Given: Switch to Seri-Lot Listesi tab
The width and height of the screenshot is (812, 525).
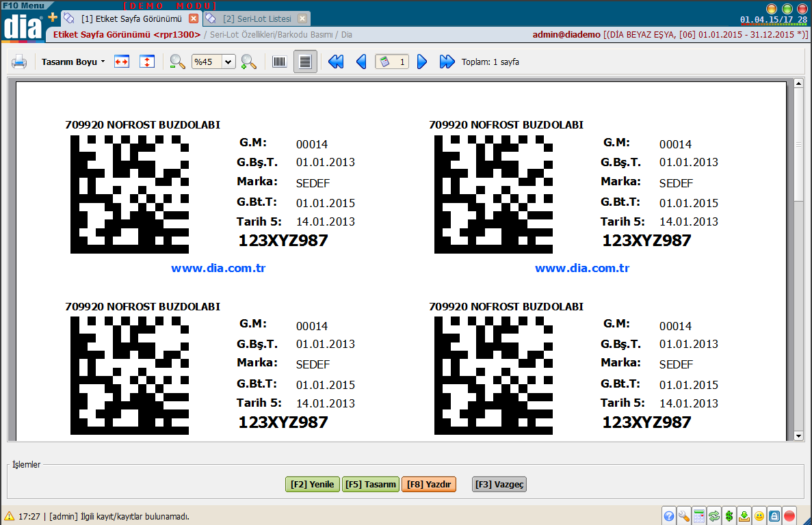Looking at the screenshot, I should (x=257, y=18).
